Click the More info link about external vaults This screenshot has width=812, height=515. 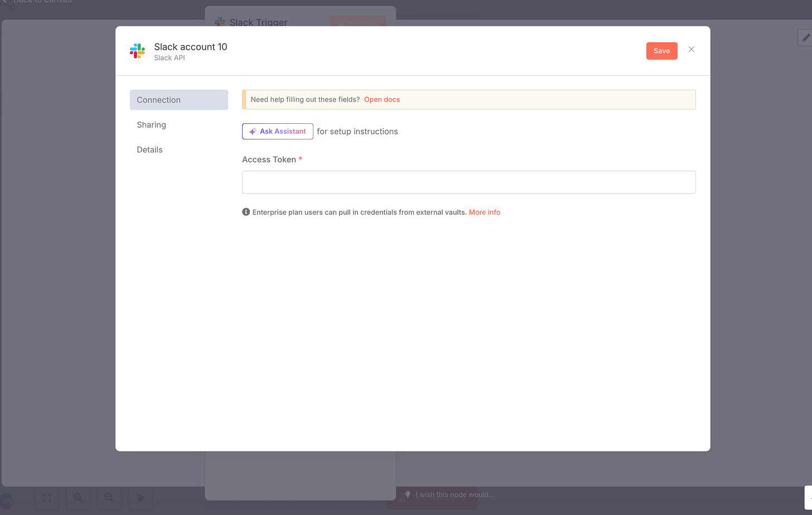484,212
